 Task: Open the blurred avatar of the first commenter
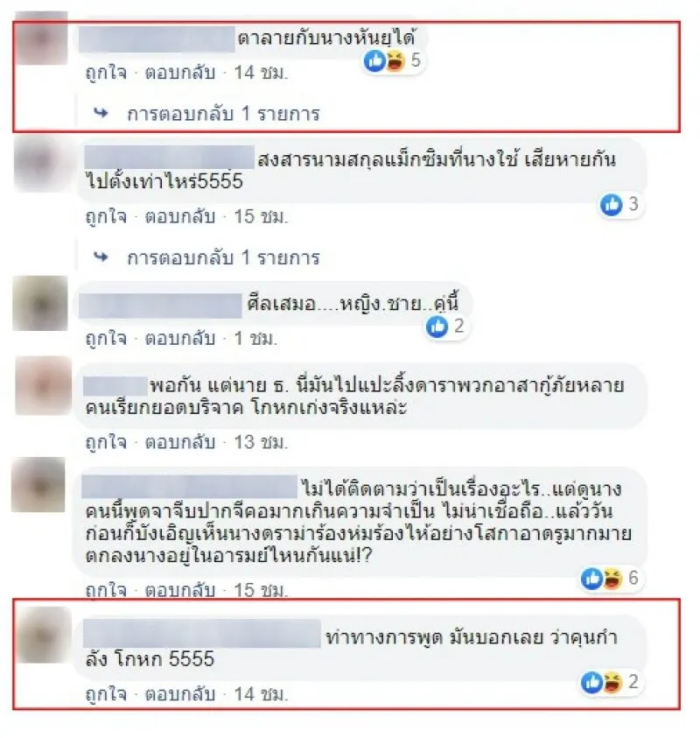41,39
